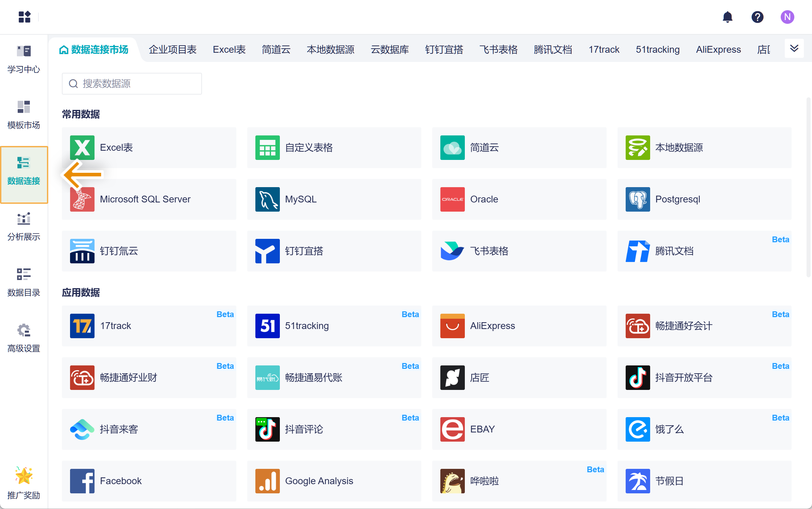Open 模板市场 in the sidebar
812x509 pixels.
[x=23, y=115]
